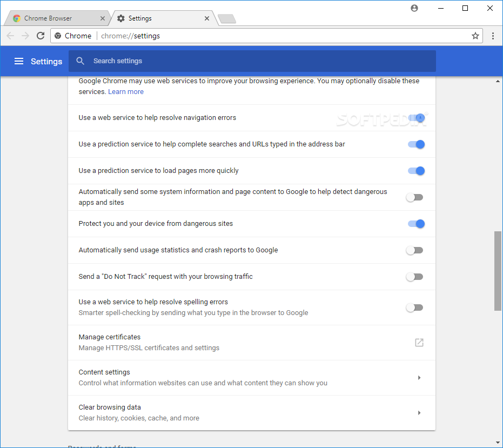Enable the Do Not Track request
This screenshot has height=448, width=503.
(x=414, y=277)
